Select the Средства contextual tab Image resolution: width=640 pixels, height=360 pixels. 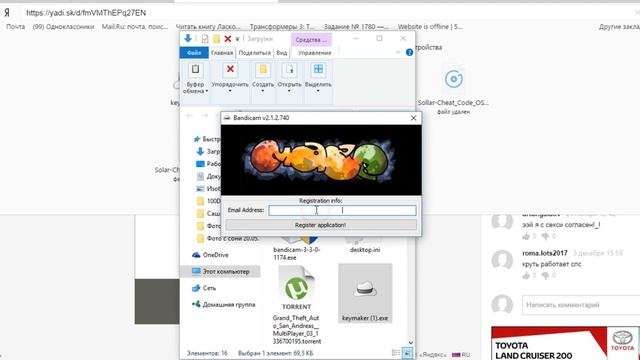(x=311, y=40)
